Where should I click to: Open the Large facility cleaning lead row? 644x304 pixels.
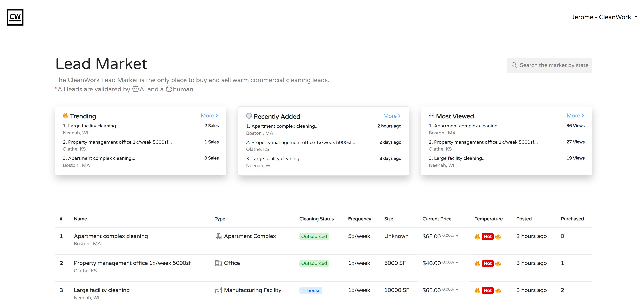102,290
